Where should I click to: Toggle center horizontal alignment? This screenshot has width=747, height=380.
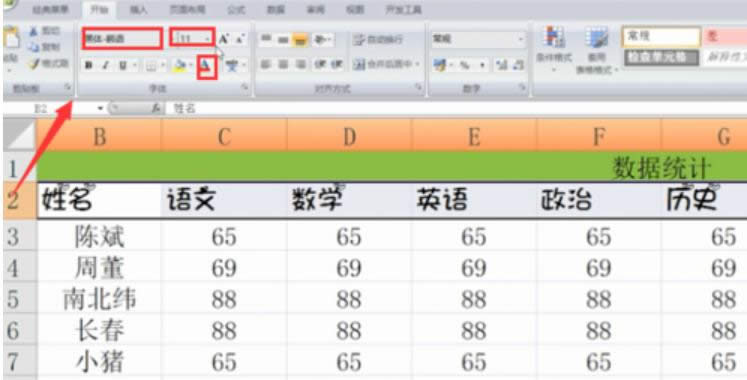coord(283,64)
